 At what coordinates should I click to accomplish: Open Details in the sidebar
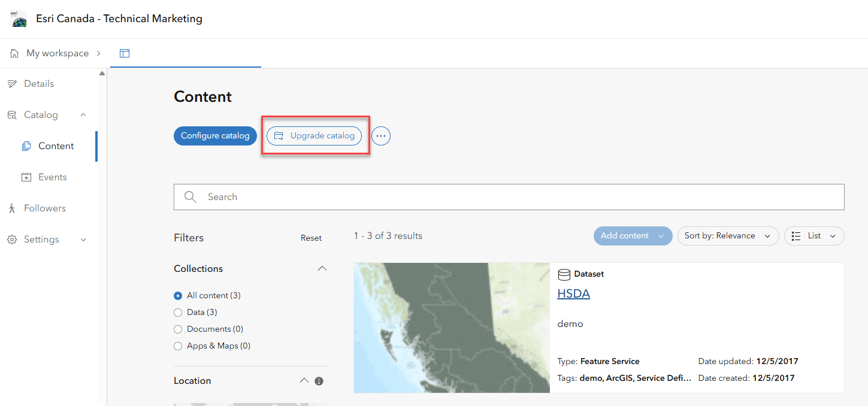pyautogui.click(x=39, y=84)
